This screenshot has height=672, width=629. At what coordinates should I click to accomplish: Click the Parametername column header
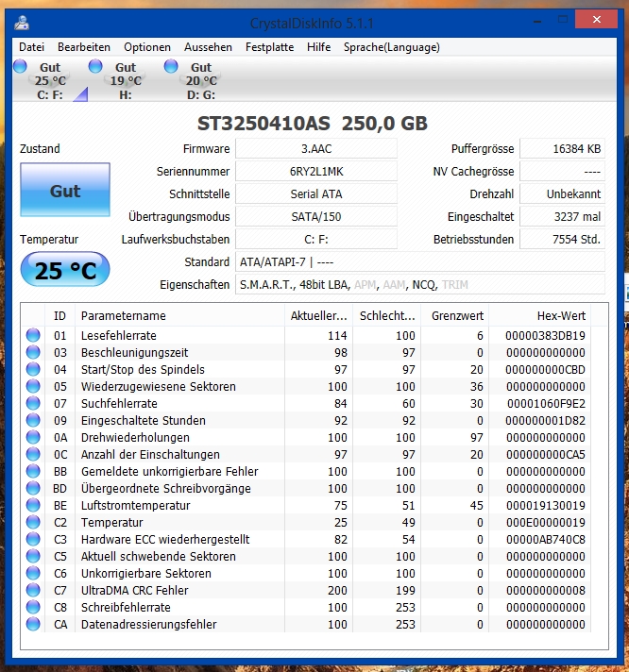179,316
